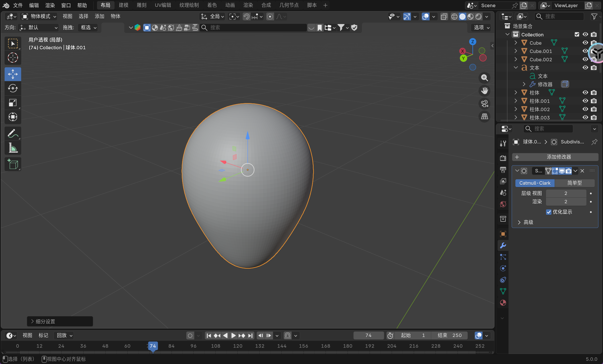Select the 简单型 subdivision button
The image size is (603, 364).
pyautogui.click(x=574, y=183)
